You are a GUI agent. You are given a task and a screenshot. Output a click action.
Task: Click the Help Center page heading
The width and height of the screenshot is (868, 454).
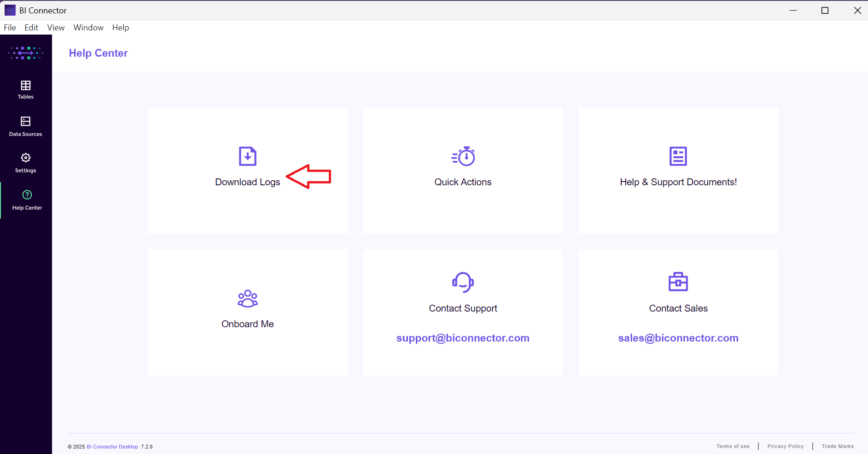[99, 53]
